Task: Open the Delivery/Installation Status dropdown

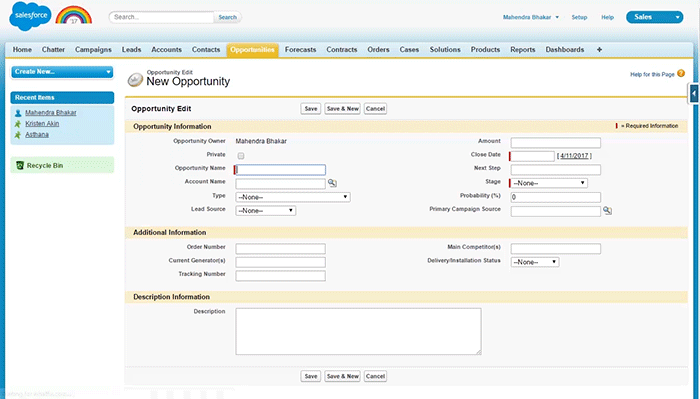Action: (x=535, y=262)
